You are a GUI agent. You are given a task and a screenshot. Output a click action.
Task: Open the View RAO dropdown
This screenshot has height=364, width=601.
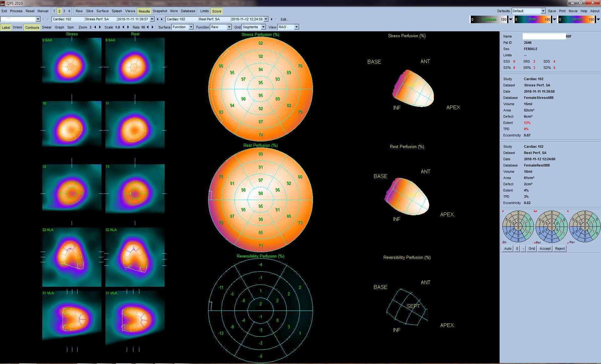point(288,27)
